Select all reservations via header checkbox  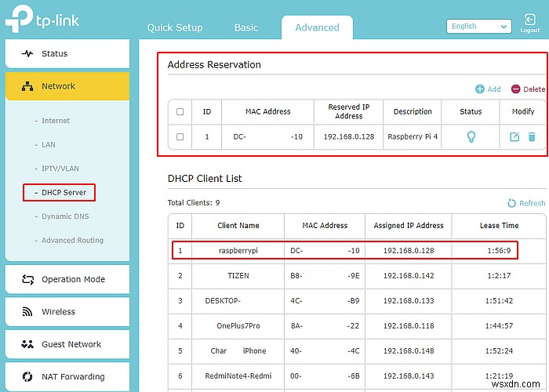pos(180,111)
